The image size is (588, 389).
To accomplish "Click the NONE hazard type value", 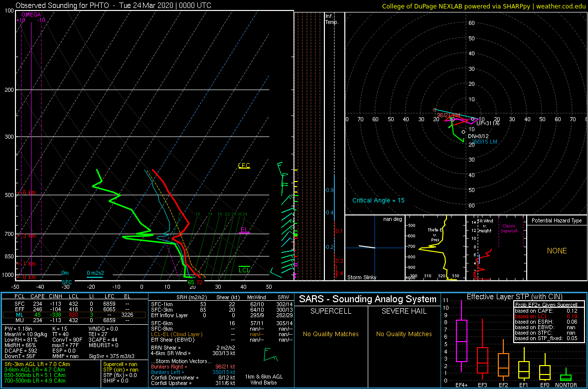I will [557, 251].
